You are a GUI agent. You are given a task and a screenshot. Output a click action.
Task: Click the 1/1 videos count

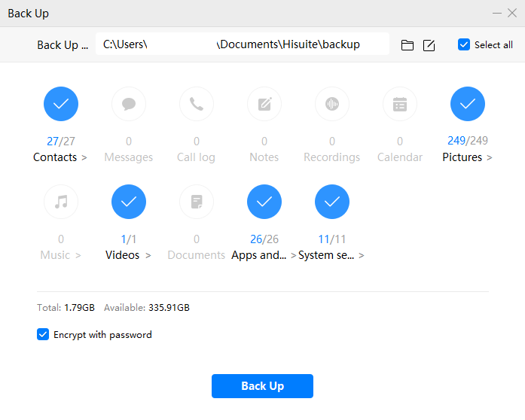coord(129,239)
